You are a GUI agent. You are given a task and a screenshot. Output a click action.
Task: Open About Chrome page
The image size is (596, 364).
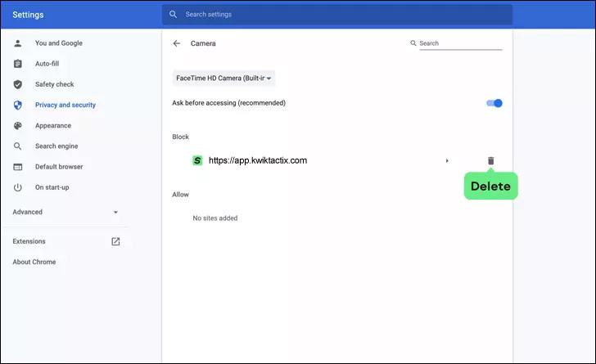point(34,262)
